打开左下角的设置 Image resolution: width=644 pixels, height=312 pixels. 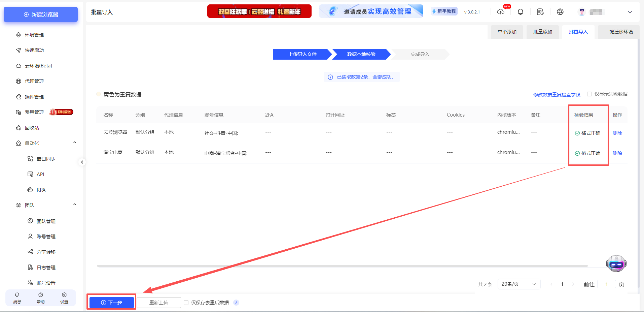(64, 298)
